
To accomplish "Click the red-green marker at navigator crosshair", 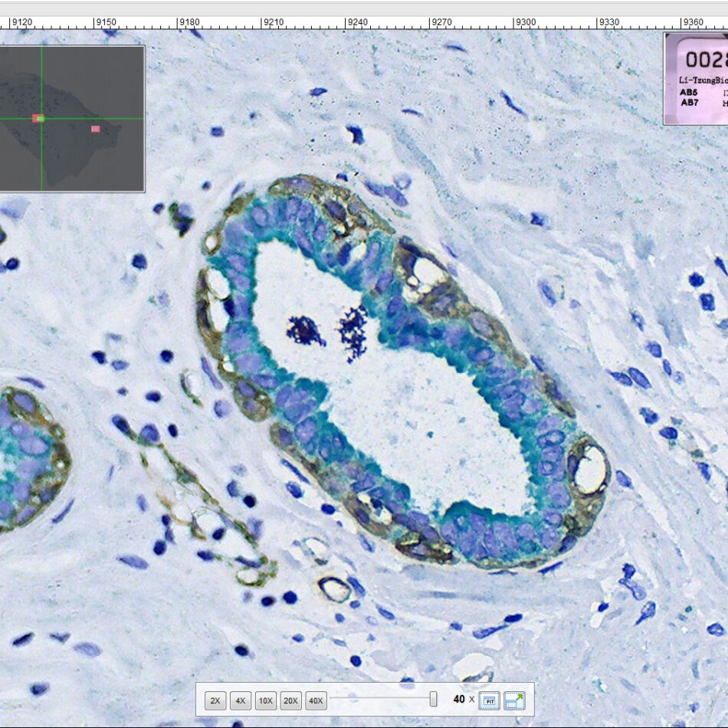I will pos(38,118).
